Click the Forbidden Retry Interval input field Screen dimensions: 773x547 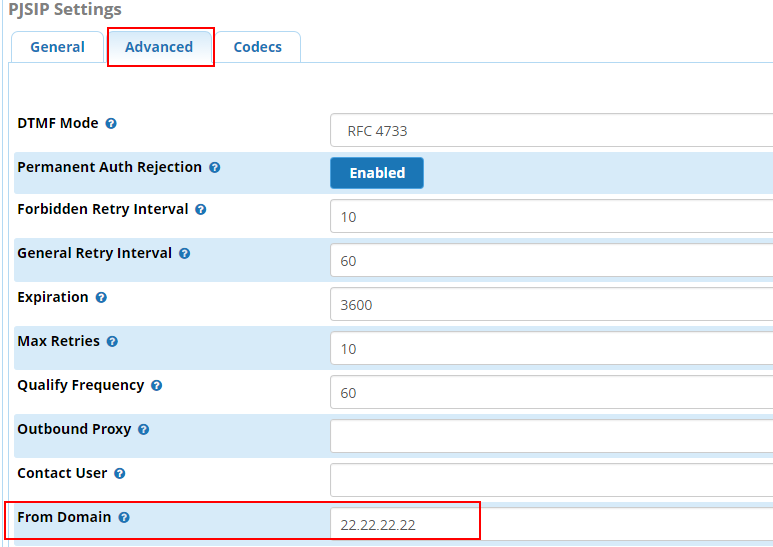[x=550, y=217]
